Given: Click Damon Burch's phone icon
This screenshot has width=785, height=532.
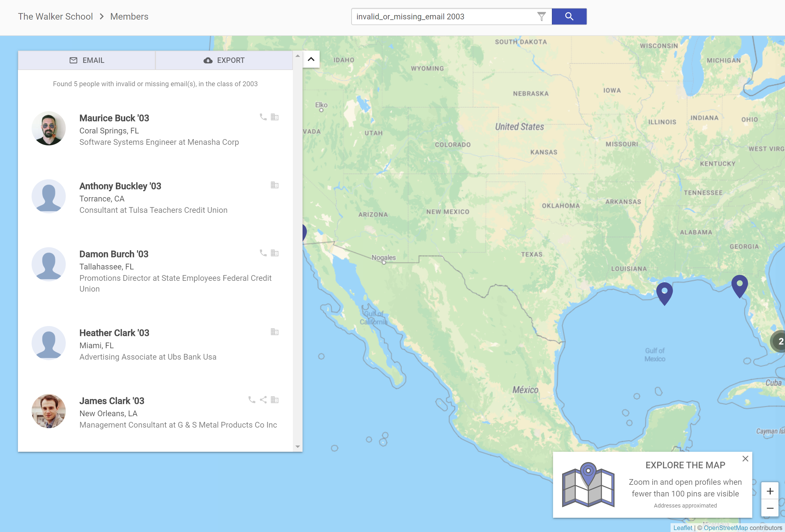Looking at the screenshot, I should click(263, 253).
